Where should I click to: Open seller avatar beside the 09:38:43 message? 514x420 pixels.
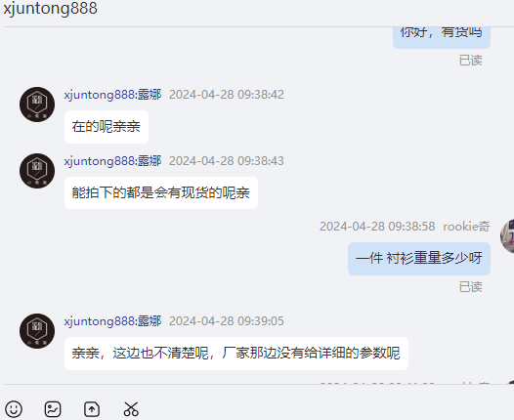click(x=37, y=171)
